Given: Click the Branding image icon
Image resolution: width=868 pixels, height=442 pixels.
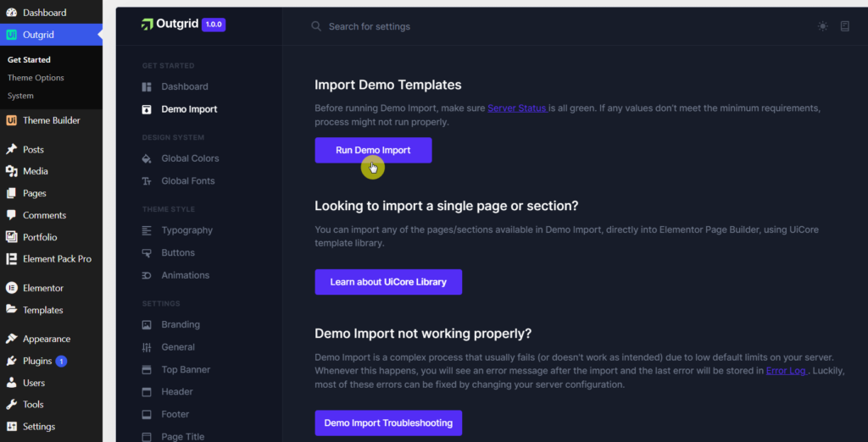Looking at the screenshot, I should click(147, 324).
